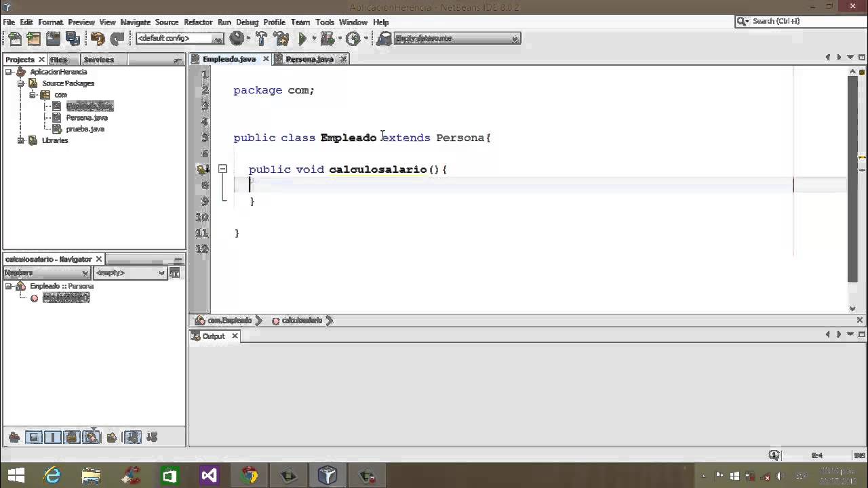Open the Navigate menu
868x488 pixels.
point(135,22)
